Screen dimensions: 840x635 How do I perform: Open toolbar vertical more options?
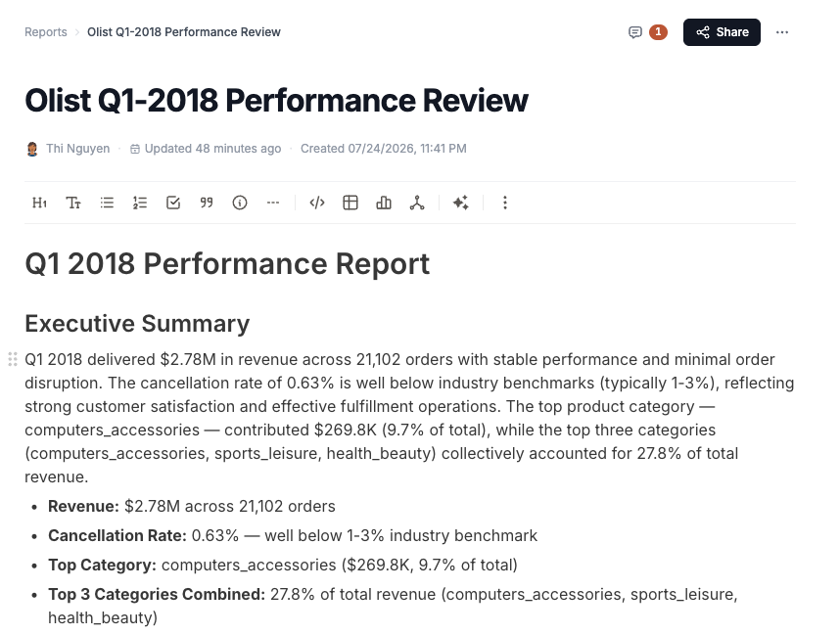click(x=504, y=203)
